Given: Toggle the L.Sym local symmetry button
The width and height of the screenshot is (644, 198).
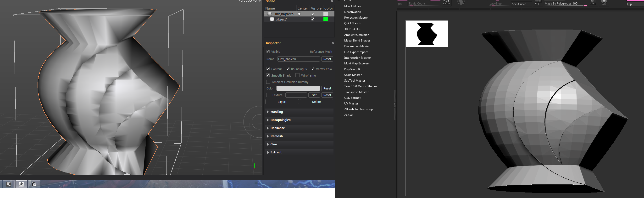Looking at the screenshot, I should coord(446,2).
